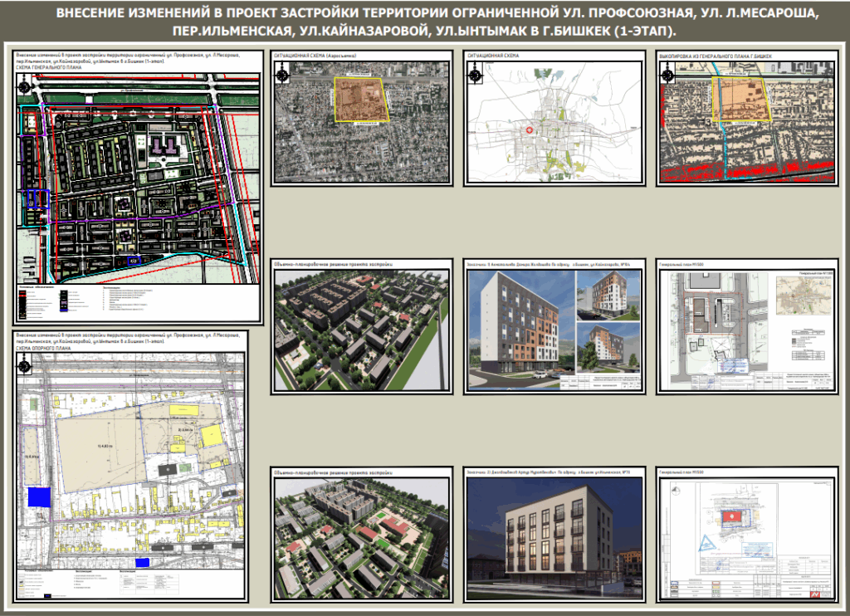Viewport: 850px width, 616px height.
Task: Click the yellow-outlined orange site area on aerial photo
Action: pos(361,100)
